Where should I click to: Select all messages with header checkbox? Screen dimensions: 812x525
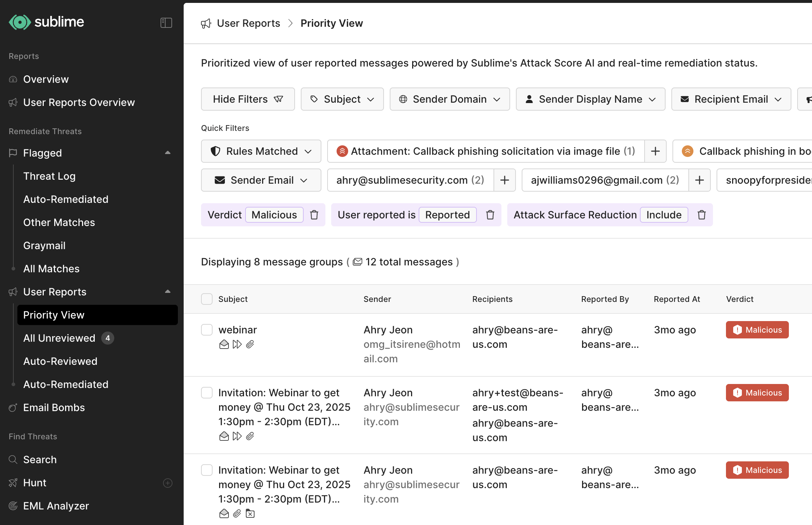207,299
